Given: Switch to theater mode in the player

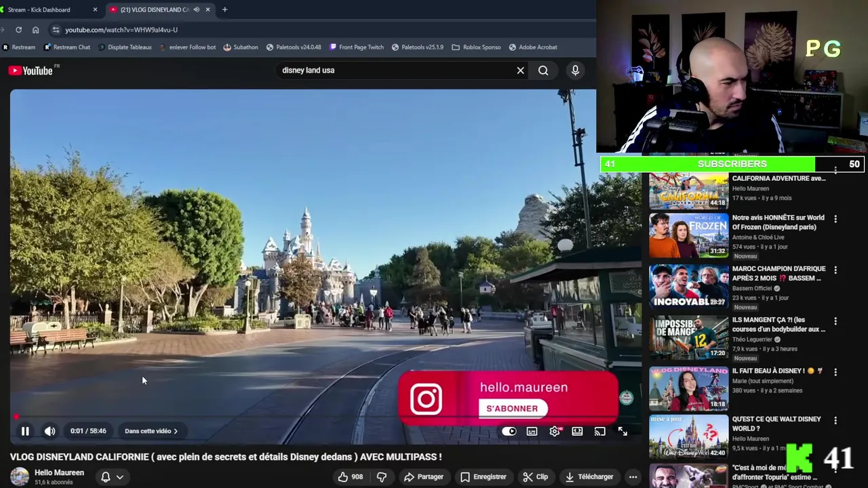Looking at the screenshot, I should (x=577, y=431).
